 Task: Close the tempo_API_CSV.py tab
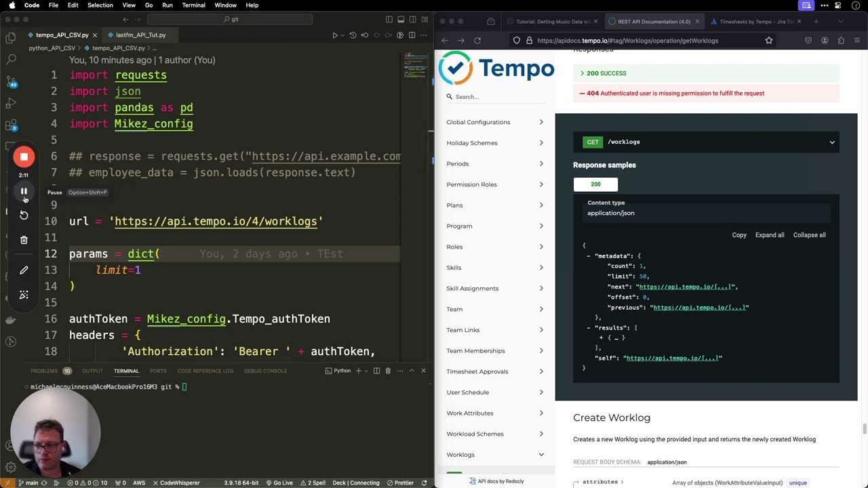pyautogui.click(x=94, y=35)
